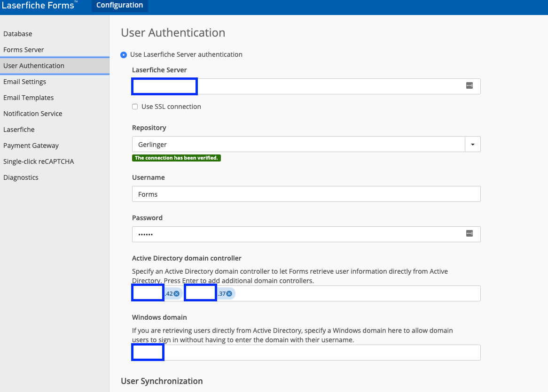The width and height of the screenshot is (548, 392).
Task: Click the Laserfiche Forms logo
Action: [x=39, y=6]
